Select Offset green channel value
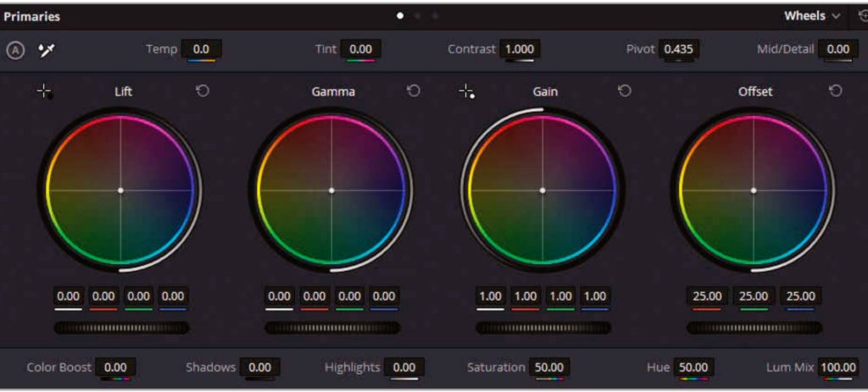Viewport: 868px width, 392px height. pos(754,296)
